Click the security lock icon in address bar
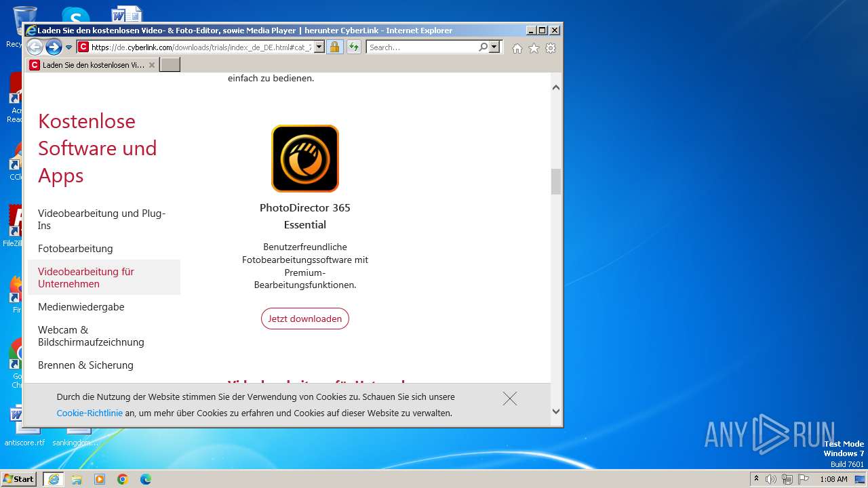Viewport: 868px width, 488px height. 334,47
